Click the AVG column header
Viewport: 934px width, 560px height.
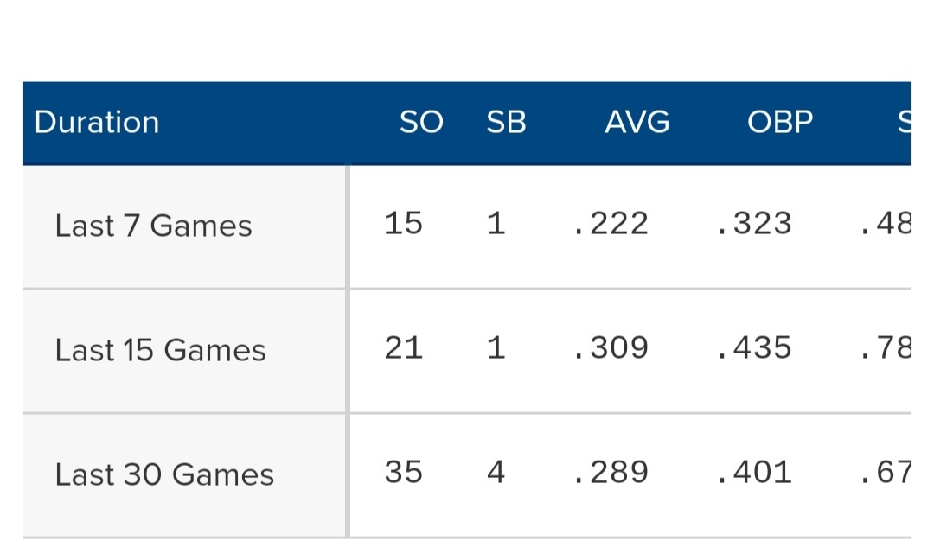tap(637, 123)
